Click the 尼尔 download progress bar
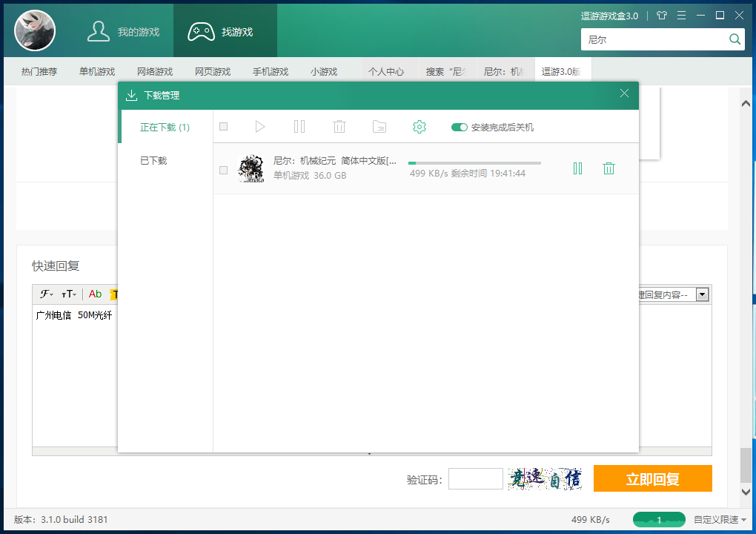 [474, 163]
